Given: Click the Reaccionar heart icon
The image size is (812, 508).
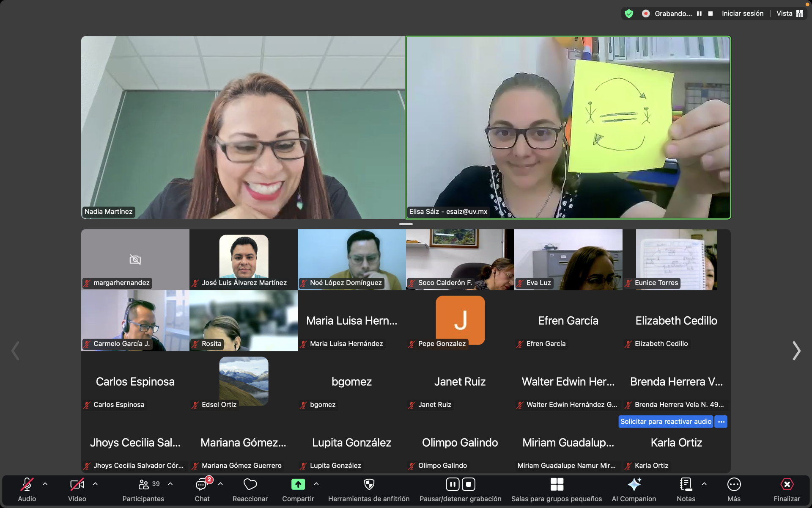Looking at the screenshot, I should click(x=250, y=485).
